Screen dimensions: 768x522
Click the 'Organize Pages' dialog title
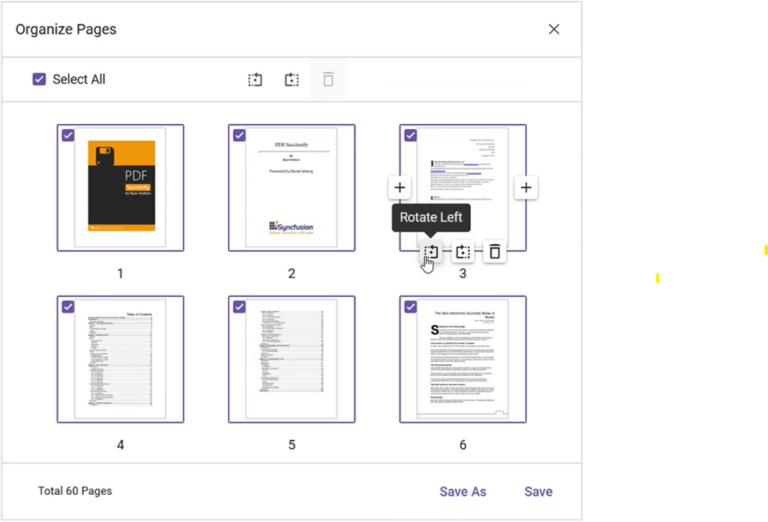tap(66, 29)
